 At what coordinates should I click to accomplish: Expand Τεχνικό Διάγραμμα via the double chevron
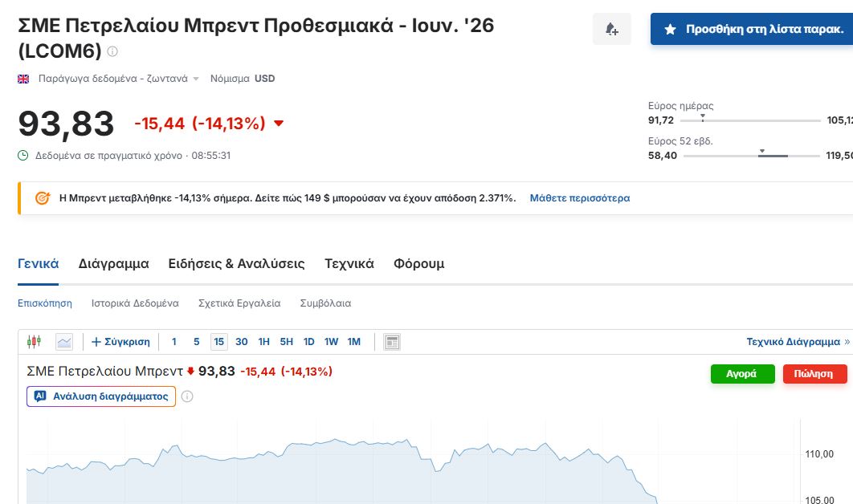pyautogui.click(x=847, y=342)
